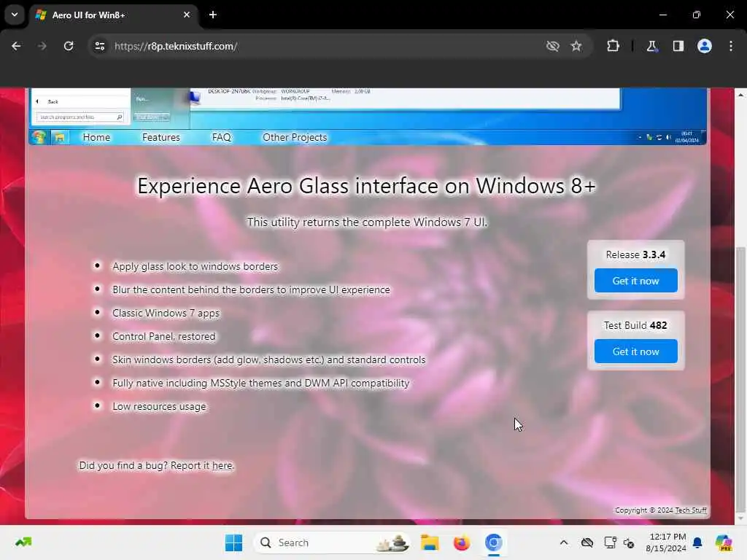View site information icon in address bar
Viewport: 747px width, 560px height.
[x=99, y=46]
